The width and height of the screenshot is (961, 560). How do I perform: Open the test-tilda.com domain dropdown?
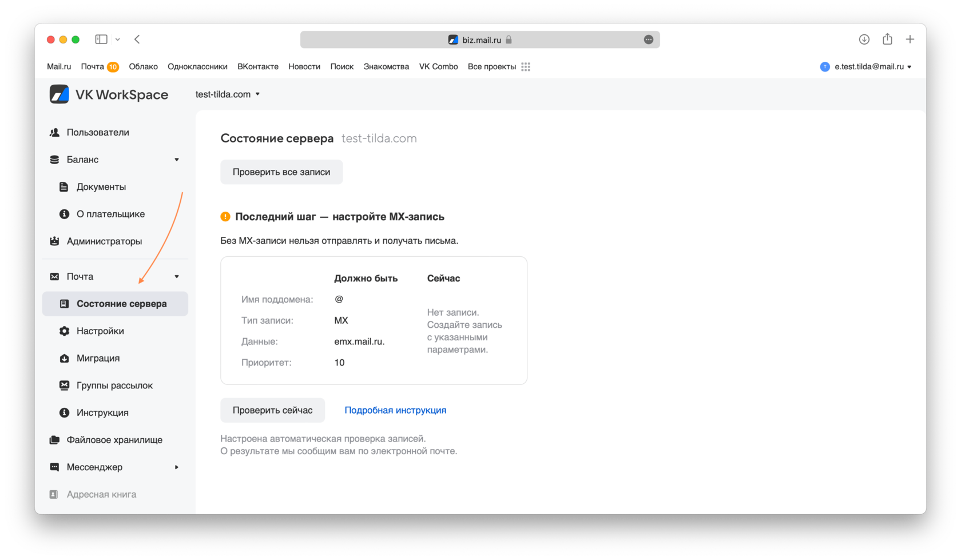coord(228,94)
